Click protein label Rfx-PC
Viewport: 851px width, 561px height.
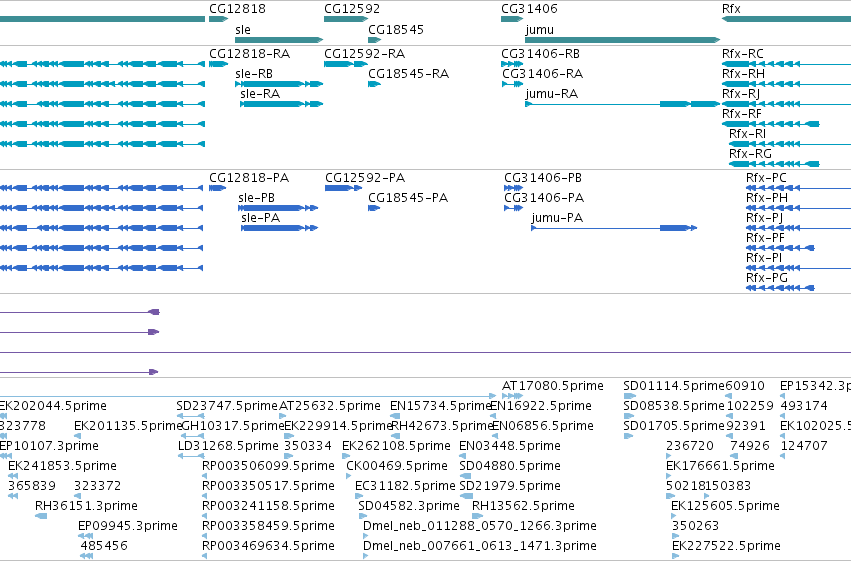(x=766, y=177)
